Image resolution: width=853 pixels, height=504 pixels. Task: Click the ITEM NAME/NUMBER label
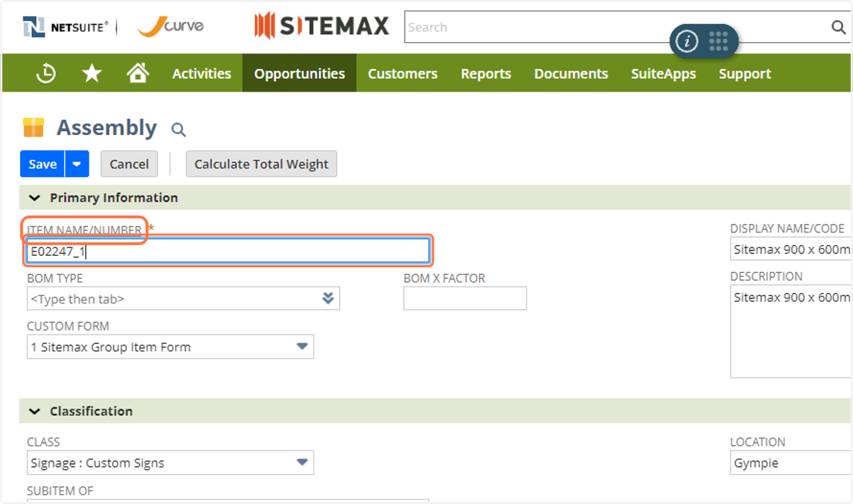tap(84, 230)
